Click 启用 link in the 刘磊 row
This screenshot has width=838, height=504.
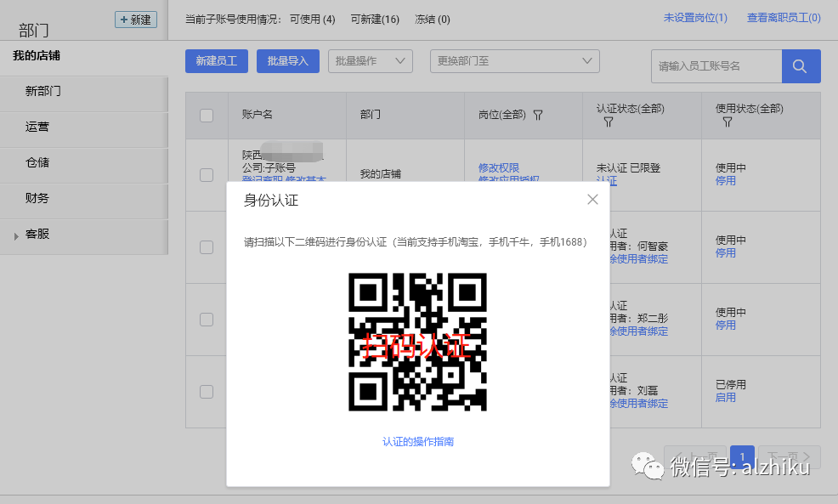click(x=725, y=398)
